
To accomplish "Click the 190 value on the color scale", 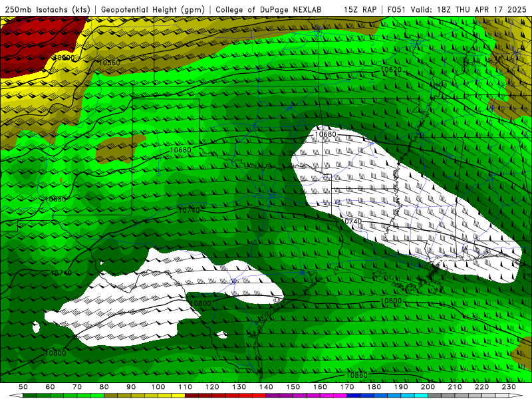I will pos(401,387).
